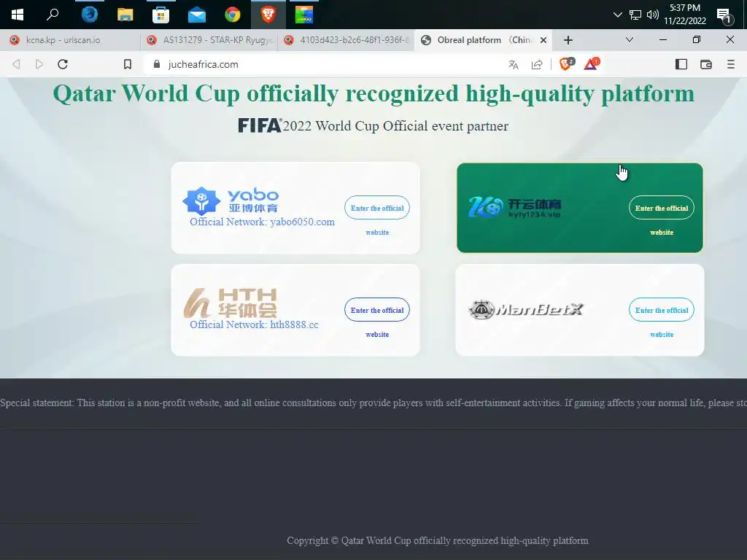Click the yabo6050.com Official Network text
Viewport: 747px width, 560px height.
[262, 222]
